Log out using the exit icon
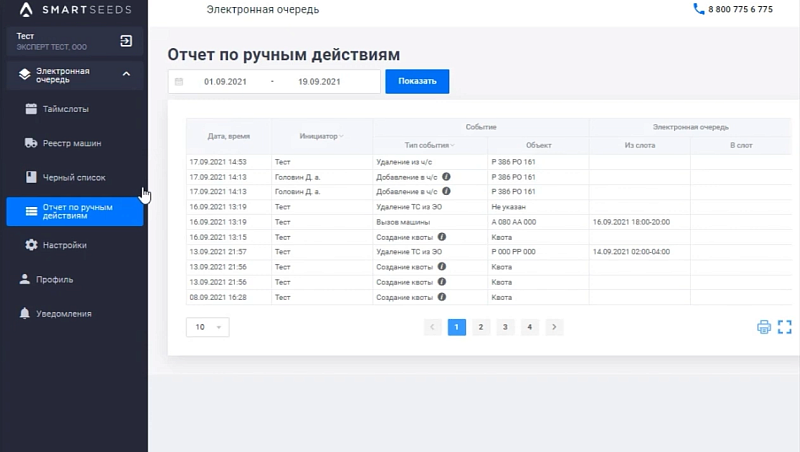Image resolution: width=800 pixels, height=452 pixels. [x=126, y=41]
